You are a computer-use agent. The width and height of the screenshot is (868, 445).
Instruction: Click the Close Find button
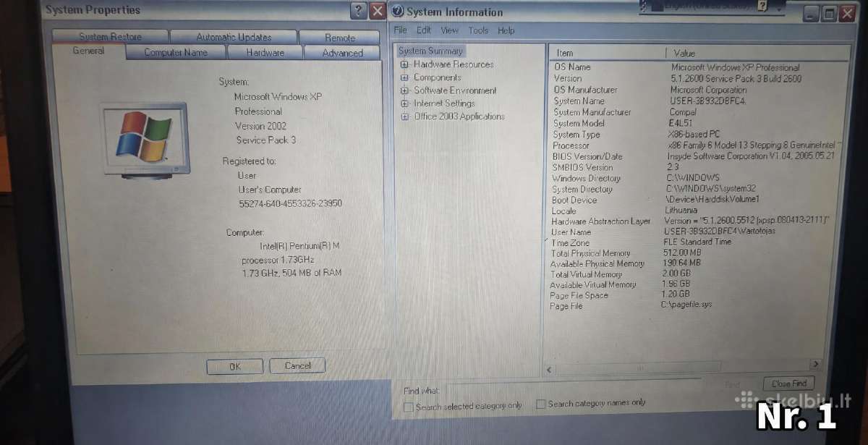788,383
